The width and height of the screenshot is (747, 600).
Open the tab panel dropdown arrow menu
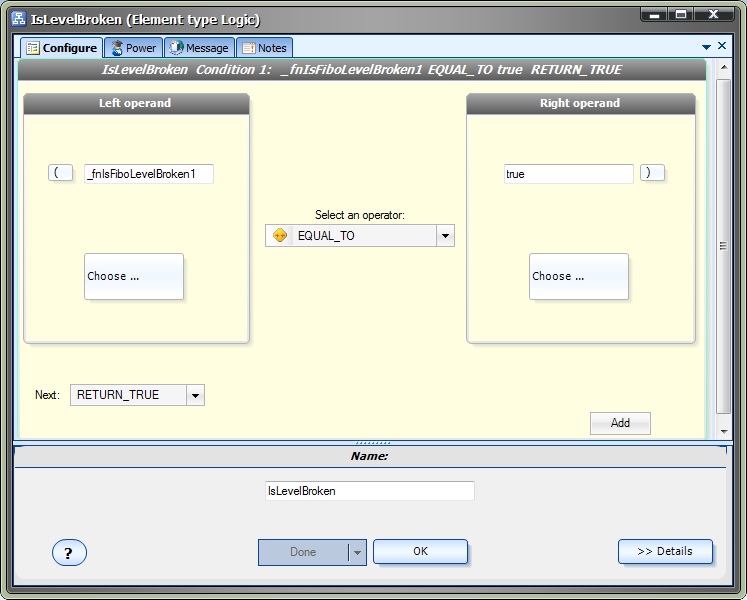pyautogui.click(x=707, y=47)
